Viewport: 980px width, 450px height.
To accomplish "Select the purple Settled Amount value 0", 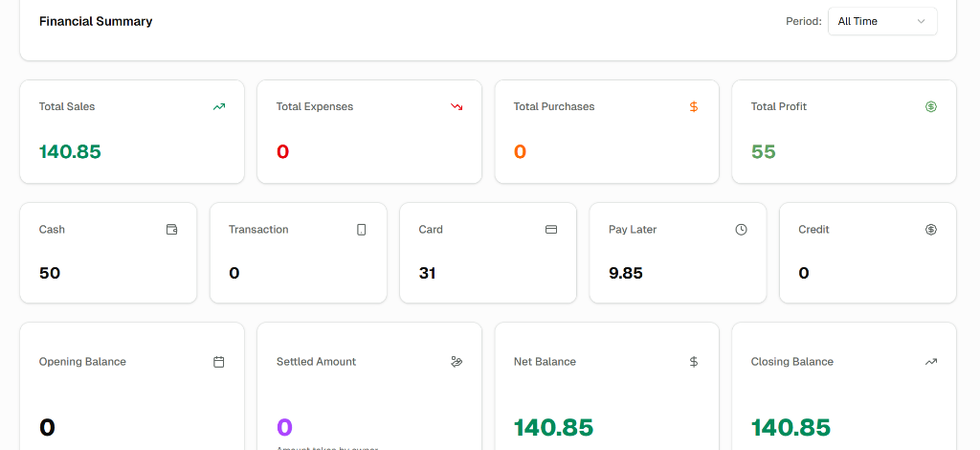I will tap(284, 427).
